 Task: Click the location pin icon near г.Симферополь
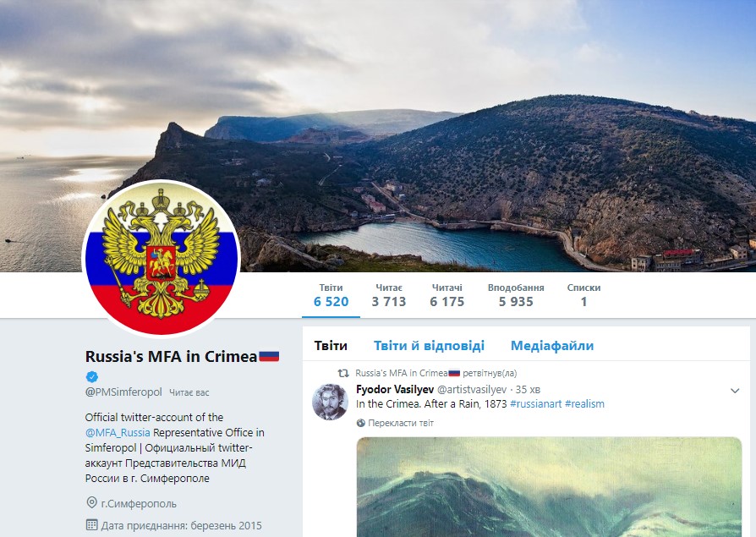[91, 503]
